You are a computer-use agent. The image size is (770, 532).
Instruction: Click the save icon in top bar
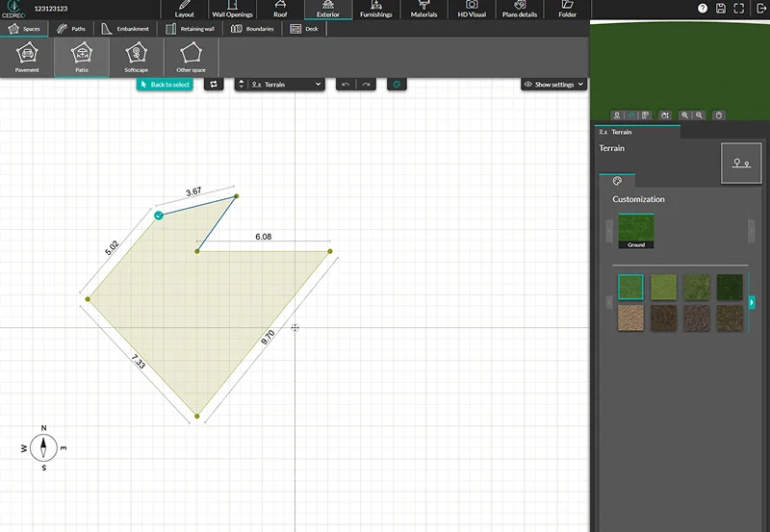(721, 8)
